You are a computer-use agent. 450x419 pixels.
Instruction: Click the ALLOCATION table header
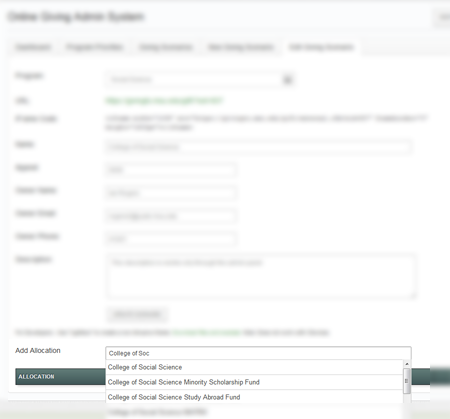click(60, 377)
